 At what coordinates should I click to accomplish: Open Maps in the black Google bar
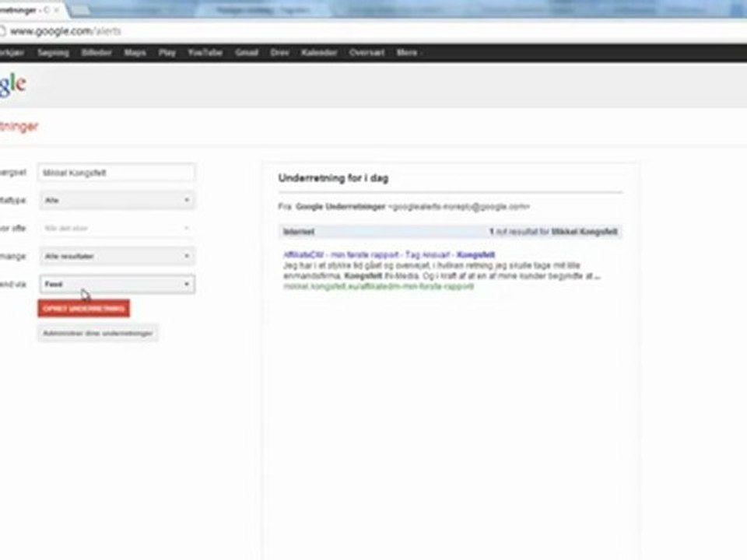[135, 53]
